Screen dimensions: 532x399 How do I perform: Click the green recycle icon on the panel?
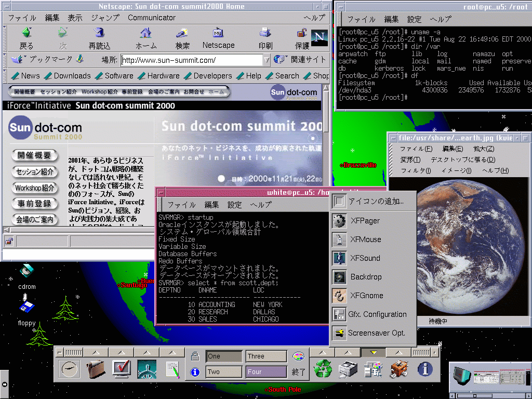coord(323,369)
